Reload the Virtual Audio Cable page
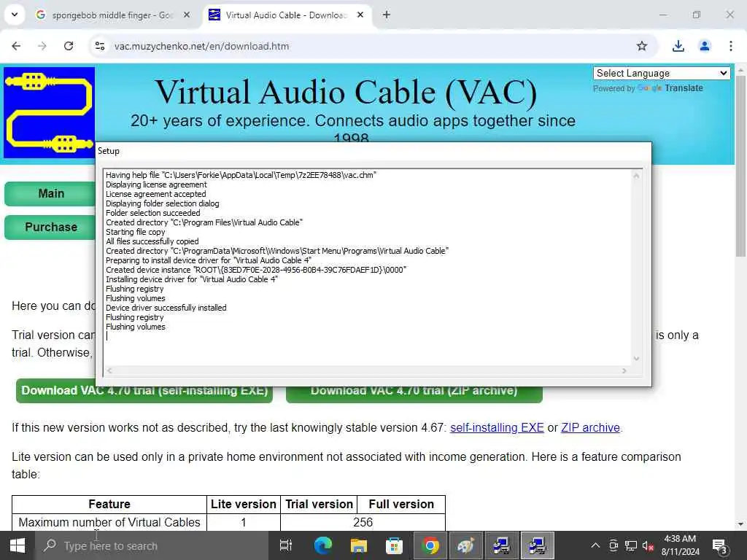The image size is (747, 560). (x=69, y=46)
